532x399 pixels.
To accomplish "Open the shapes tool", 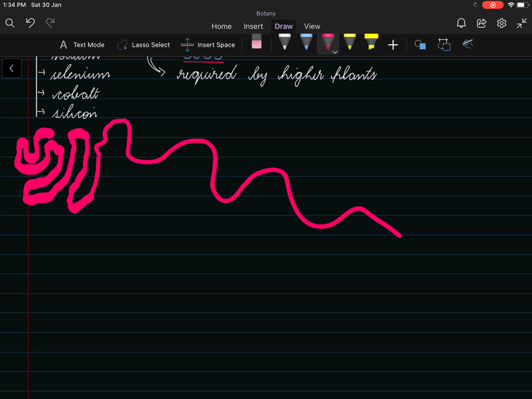I will [x=420, y=45].
